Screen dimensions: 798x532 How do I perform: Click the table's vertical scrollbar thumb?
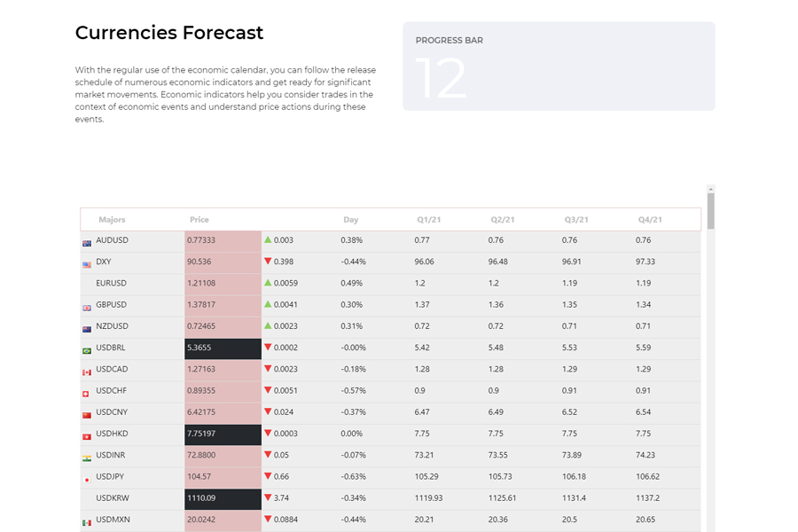(710, 211)
